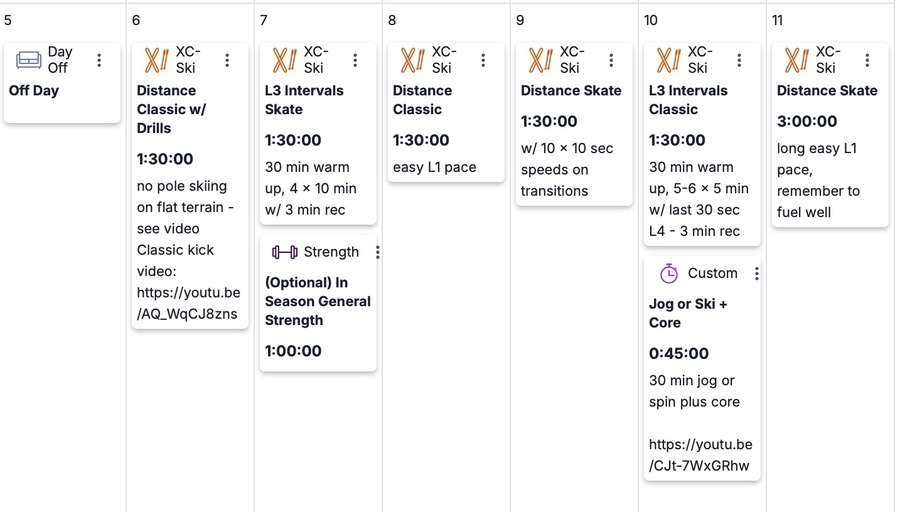Open the Distance Classic w/ Drills workout
The height and width of the screenshot is (512, 900).
tap(171, 109)
